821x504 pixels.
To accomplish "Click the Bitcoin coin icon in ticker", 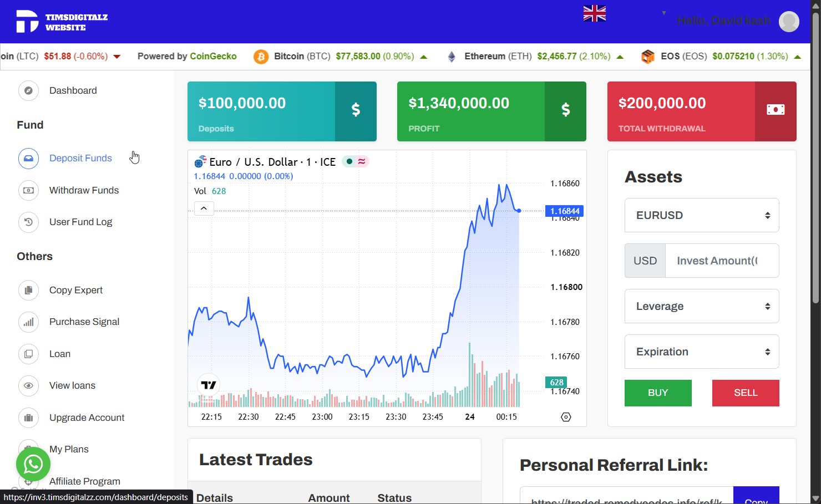I will (261, 57).
